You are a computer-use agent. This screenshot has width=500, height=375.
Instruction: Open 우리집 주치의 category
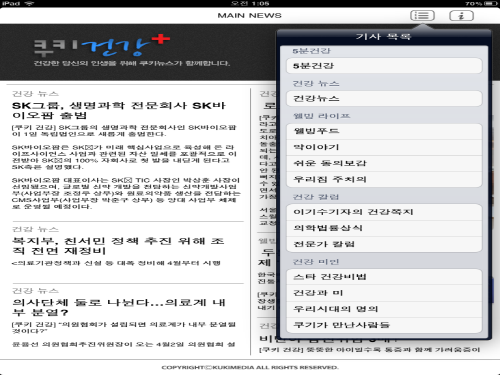pyautogui.click(x=384, y=179)
